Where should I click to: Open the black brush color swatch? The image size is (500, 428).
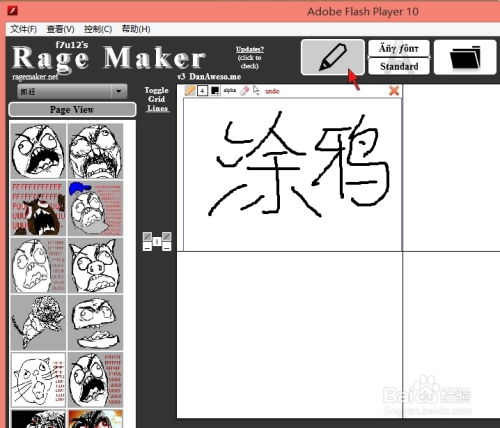coord(215,90)
